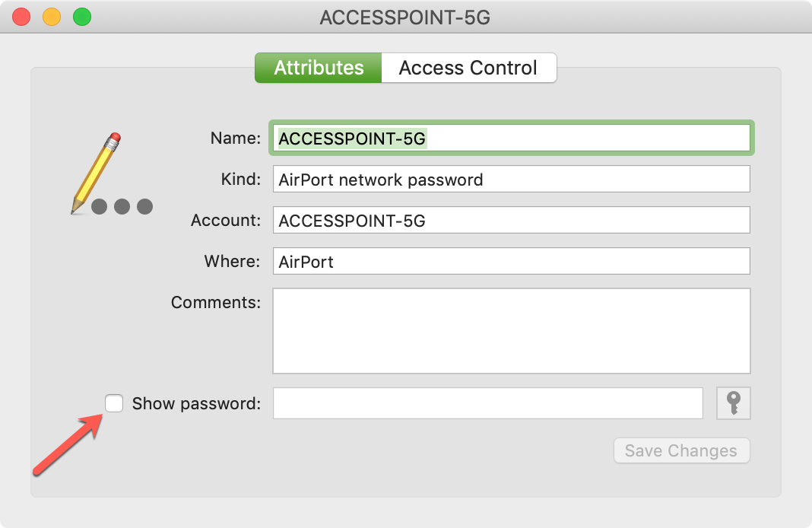Click the pencil password item icon

112,173
